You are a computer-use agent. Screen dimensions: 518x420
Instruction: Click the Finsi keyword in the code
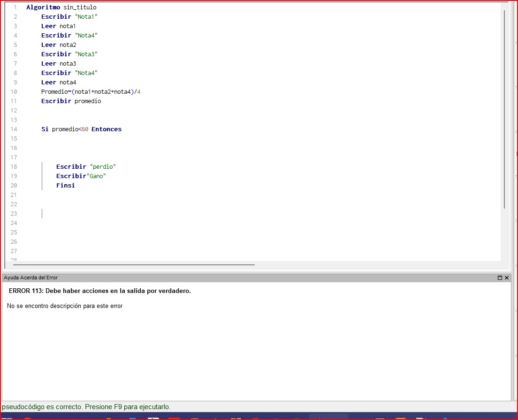click(65, 186)
